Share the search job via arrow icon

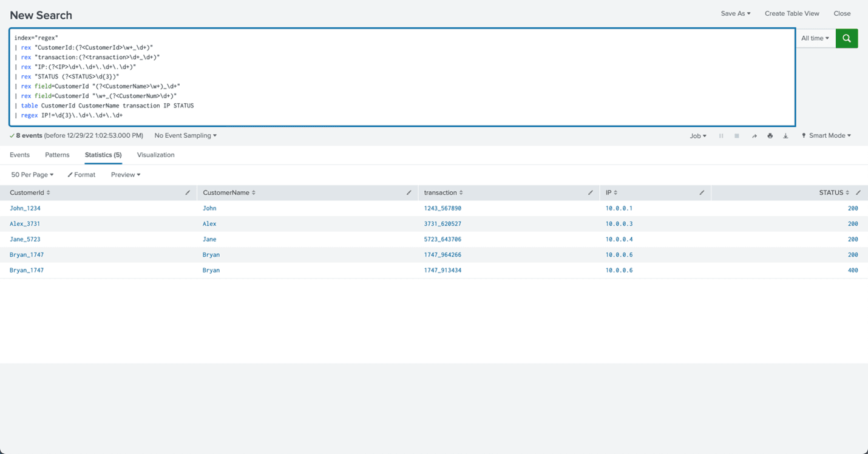[754, 136]
